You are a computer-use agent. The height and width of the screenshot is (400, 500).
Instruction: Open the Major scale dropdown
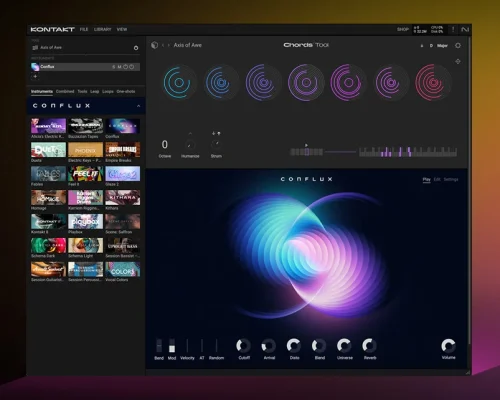point(442,46)
